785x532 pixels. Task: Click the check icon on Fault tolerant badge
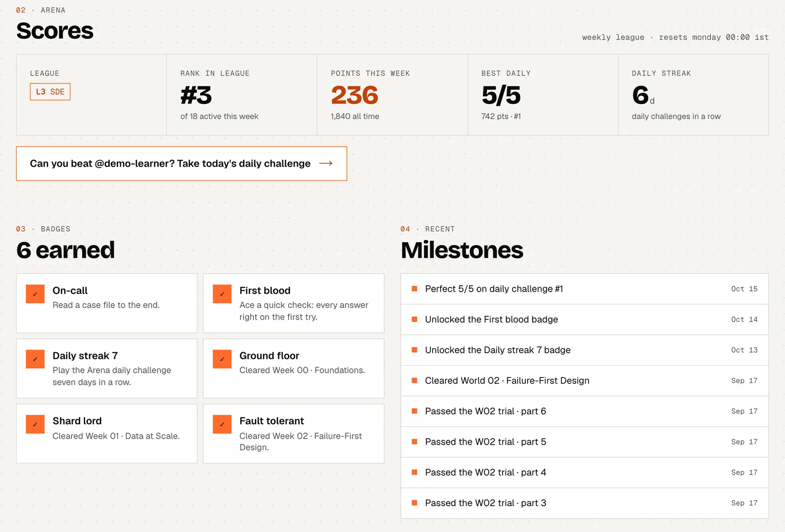coord(222,424)
